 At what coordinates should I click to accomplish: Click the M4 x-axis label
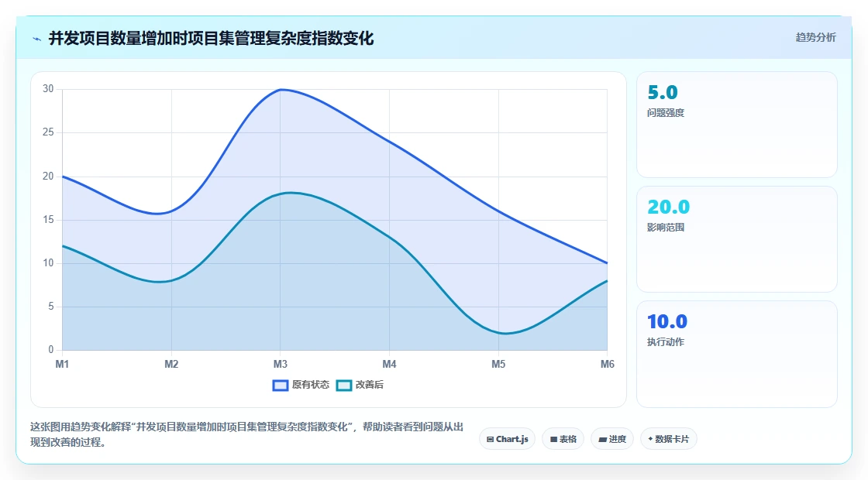[389, 365]
